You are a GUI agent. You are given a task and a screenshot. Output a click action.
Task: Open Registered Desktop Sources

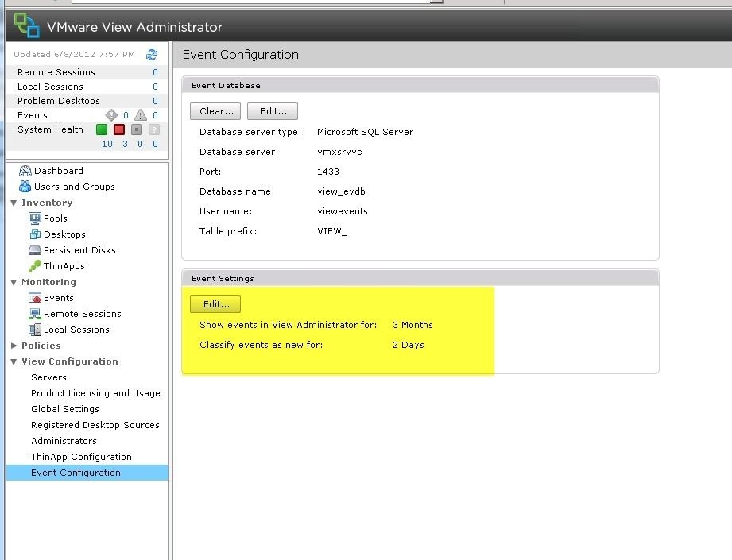point(95,425)
